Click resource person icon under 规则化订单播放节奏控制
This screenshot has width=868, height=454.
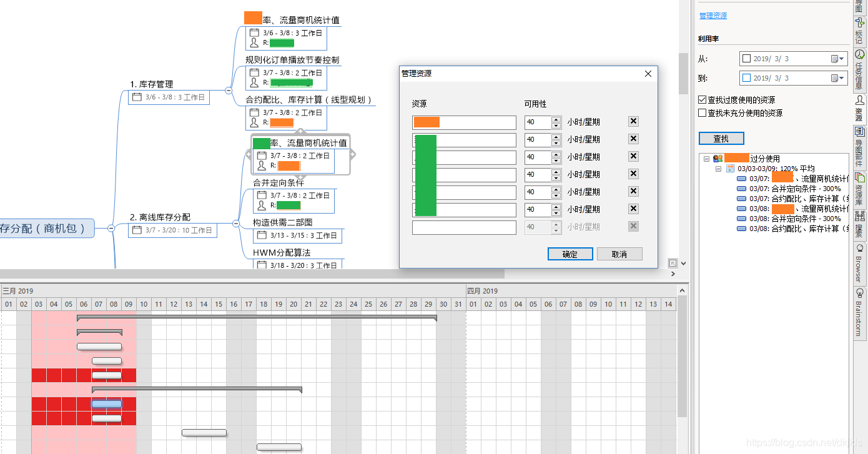254,82
